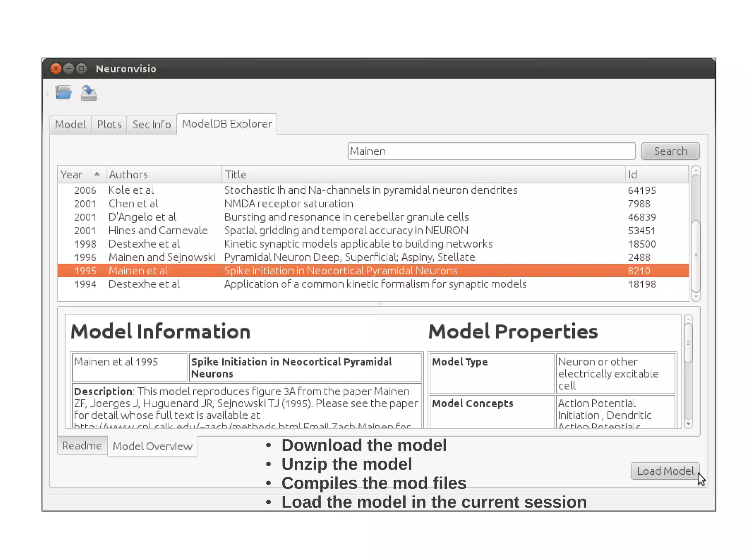Maximize the Neuronvisio window

click(x=81, y=69)
